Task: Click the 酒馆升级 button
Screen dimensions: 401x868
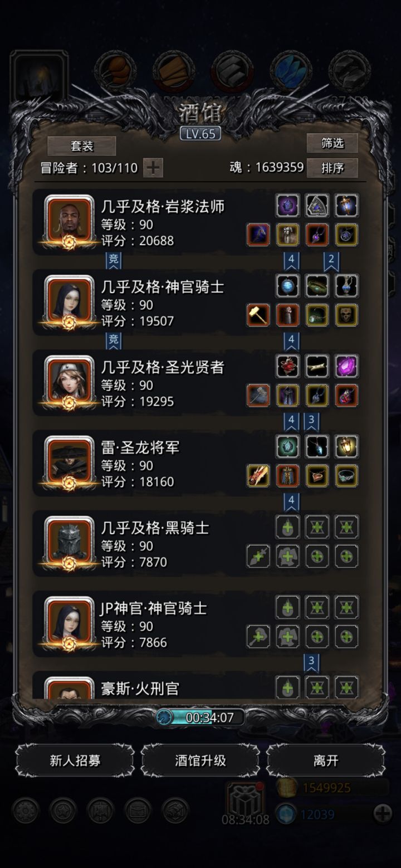Action: pos(200,760)
